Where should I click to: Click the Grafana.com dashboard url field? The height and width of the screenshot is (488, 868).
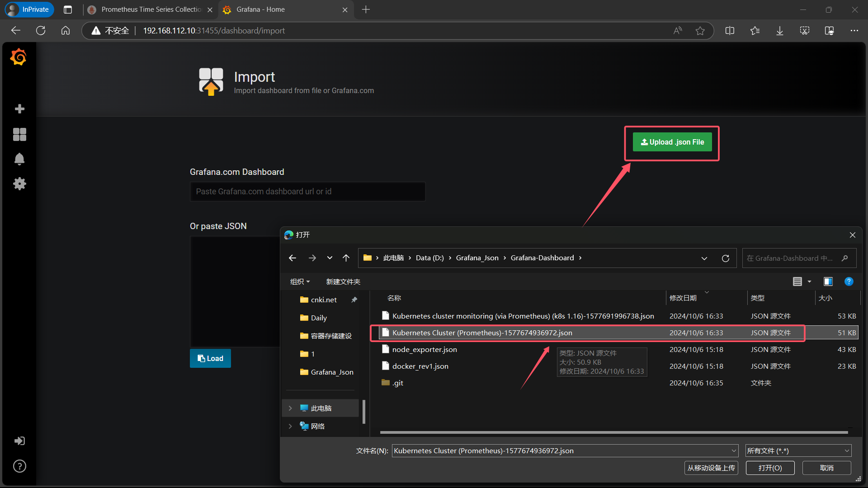(x=307, y=192)
